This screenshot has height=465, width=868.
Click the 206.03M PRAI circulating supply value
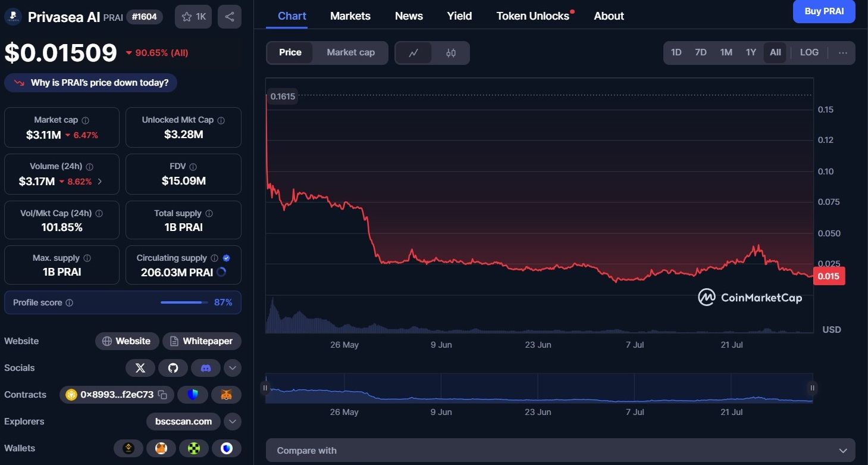[x=177, y=273]
